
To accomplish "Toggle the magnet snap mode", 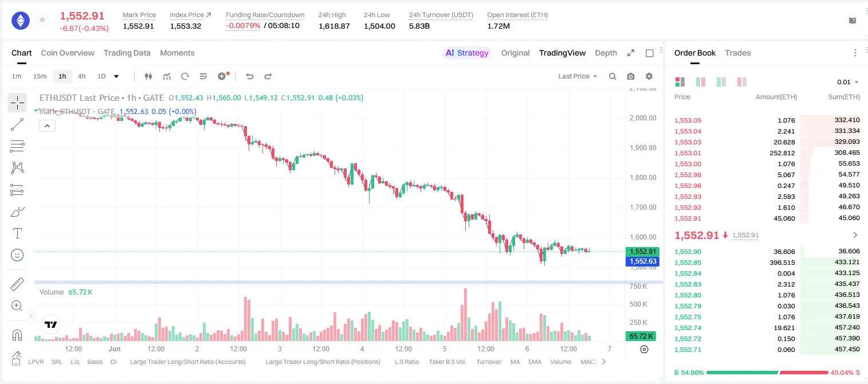I will [17, 335].
